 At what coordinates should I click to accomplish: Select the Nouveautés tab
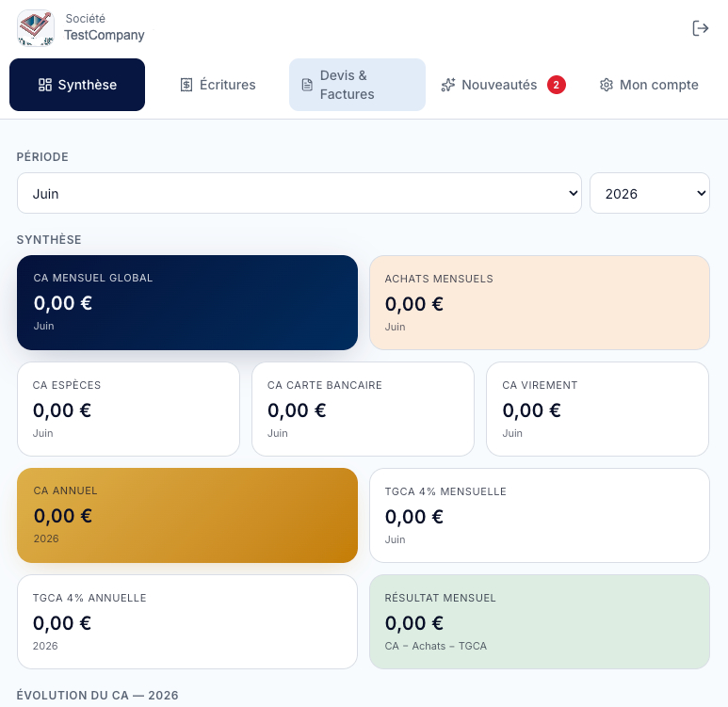click(503, 85)
